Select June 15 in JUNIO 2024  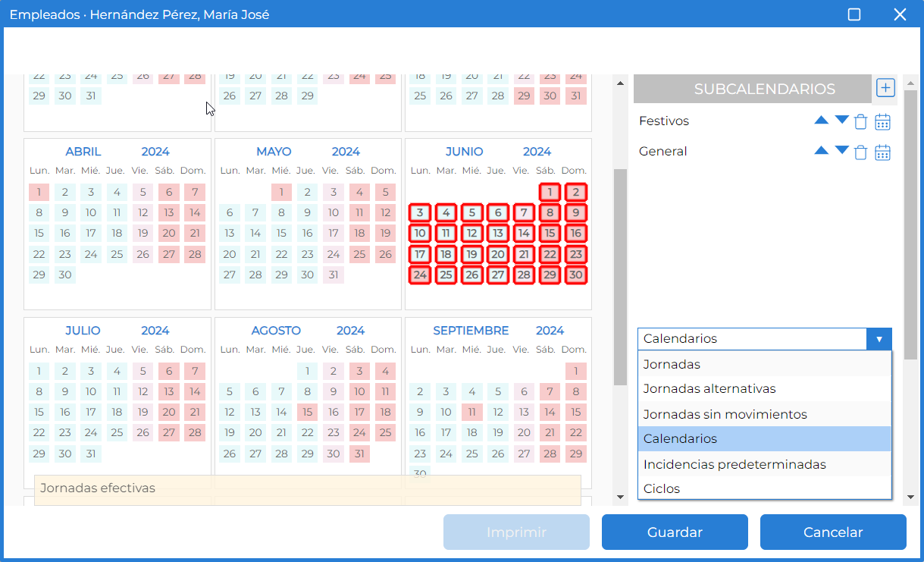(550, 233)
